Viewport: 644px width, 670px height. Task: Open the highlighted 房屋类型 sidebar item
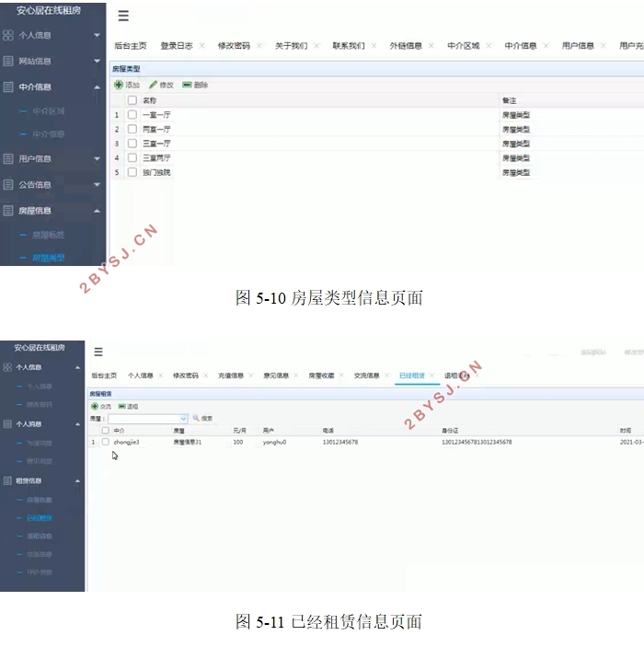(48, 258)
